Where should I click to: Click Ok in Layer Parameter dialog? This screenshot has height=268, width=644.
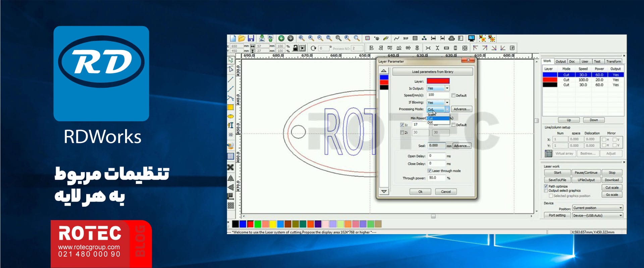[420, 192]
